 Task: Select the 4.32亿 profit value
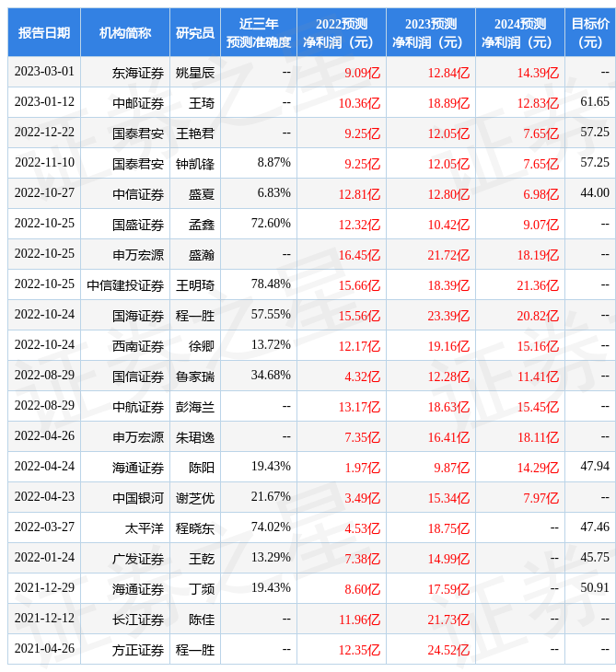[362, 377]
